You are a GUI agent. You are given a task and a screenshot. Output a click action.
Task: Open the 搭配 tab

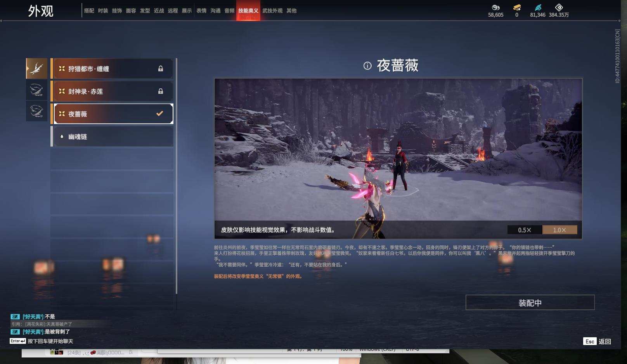click(89, 11)
